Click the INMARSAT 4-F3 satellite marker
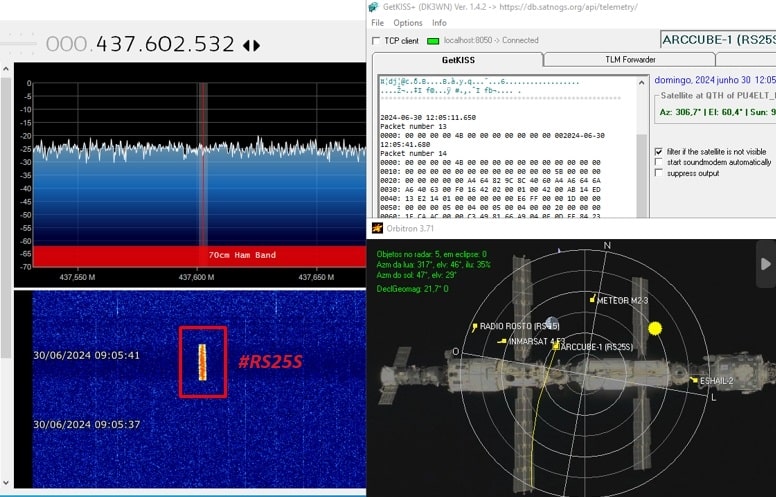The width and height of the screenshot is (776, 497). pyautogui.click(x=503, y=341)
